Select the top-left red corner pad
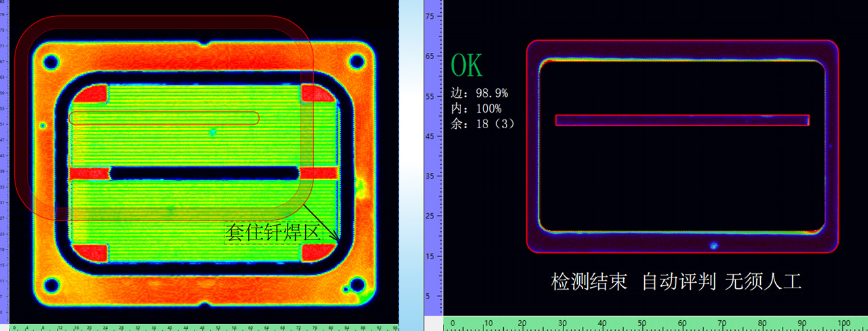Viewport: 868px width, 331px height. coord(93,94)
